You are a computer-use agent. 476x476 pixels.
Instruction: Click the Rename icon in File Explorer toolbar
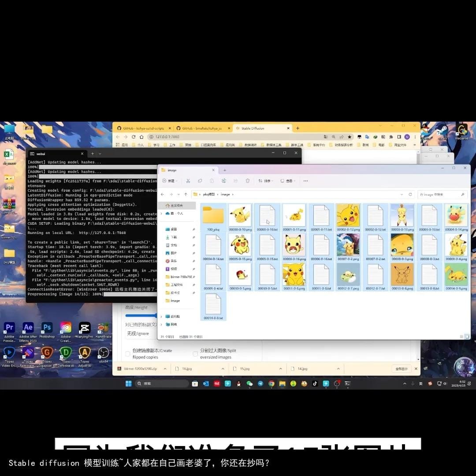224,181
